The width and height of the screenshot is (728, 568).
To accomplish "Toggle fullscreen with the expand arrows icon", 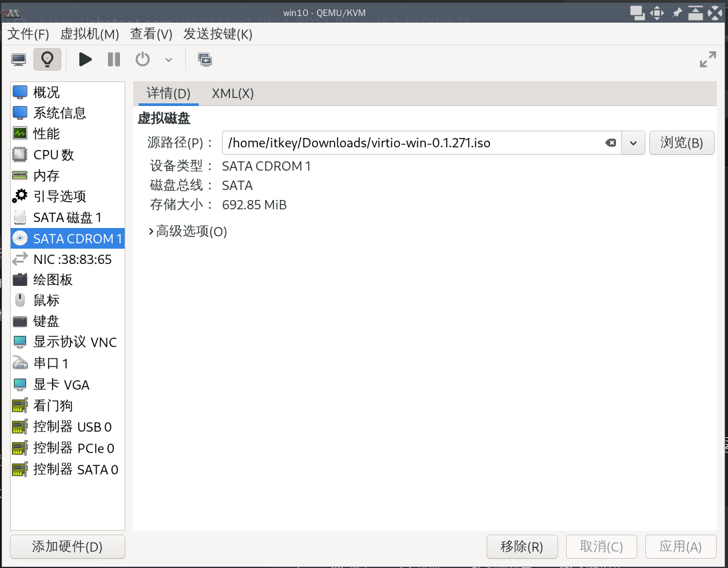I will [707, 59].
